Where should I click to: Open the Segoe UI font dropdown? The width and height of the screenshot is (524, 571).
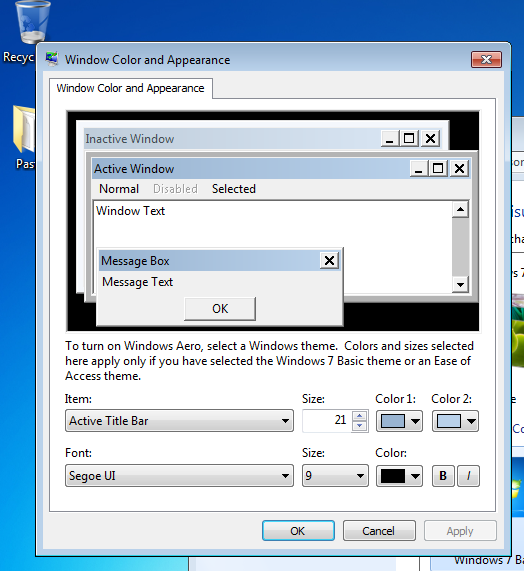(179, 476)
